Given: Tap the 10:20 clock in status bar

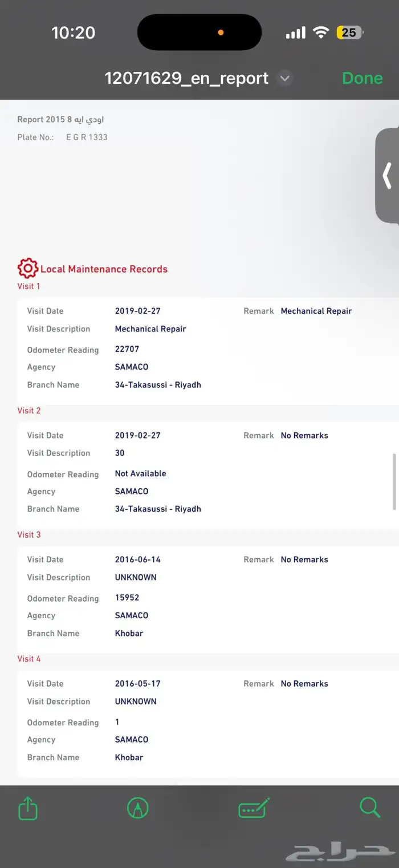Looking at the screenshot, I should (73, 33).
